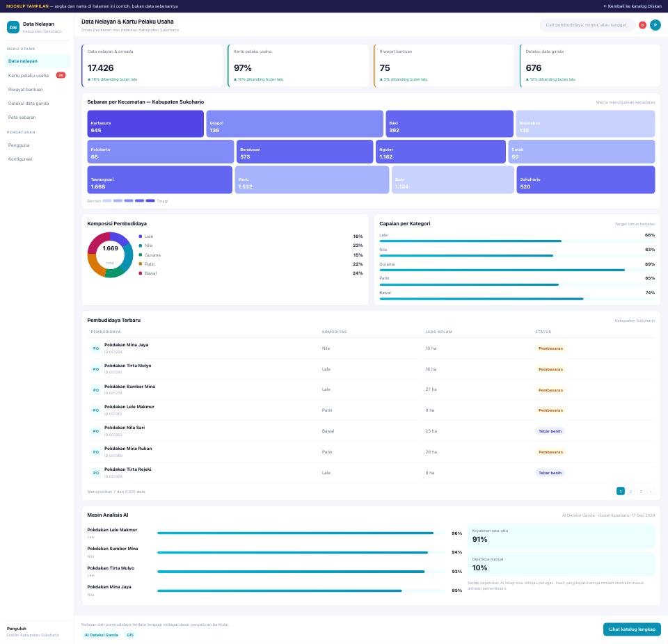Click the 26 badge beside Kartu pelaku usaha

[x=61, y=75]
